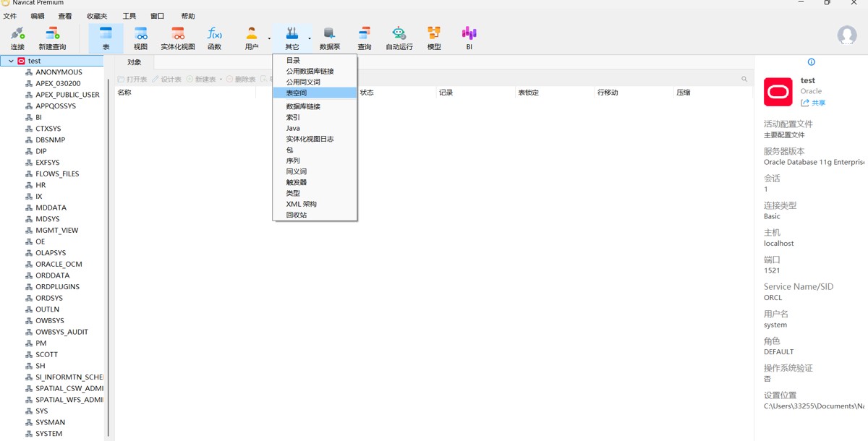Click the 名称 column header
This screenshot has width=868, height=441.
186,93
